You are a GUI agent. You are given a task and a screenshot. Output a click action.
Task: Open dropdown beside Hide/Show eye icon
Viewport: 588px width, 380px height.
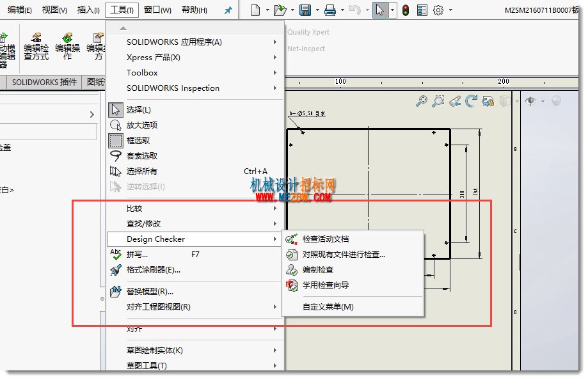click(x=542, y=101)
